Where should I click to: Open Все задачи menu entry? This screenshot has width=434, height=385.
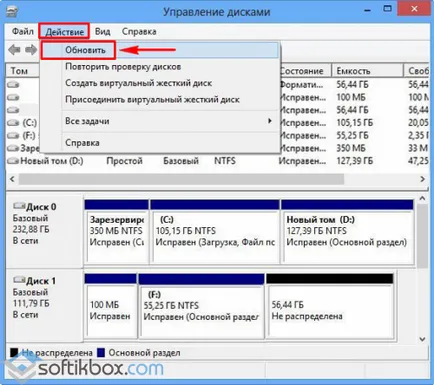pos(160,121)
